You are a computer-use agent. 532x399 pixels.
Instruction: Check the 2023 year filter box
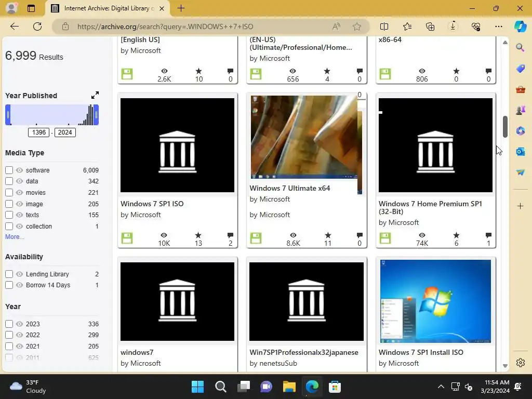(x=9, y=324)
